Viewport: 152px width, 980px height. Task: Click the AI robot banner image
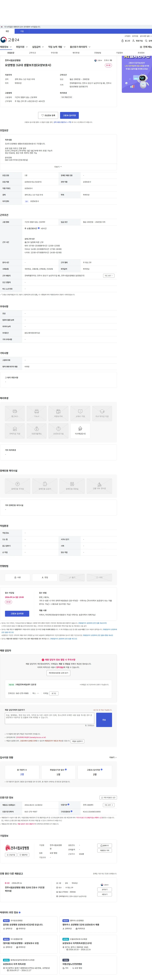coord(137,74)
